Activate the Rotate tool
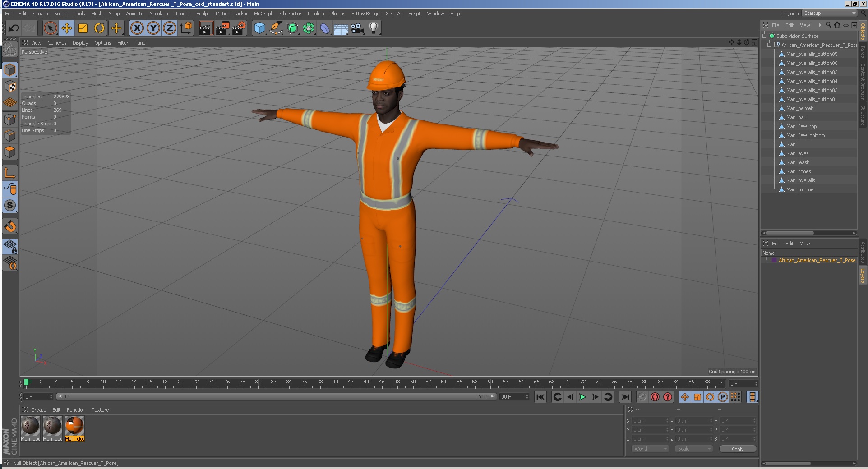This screenshot has height=469, width=868. click(99, 28)
